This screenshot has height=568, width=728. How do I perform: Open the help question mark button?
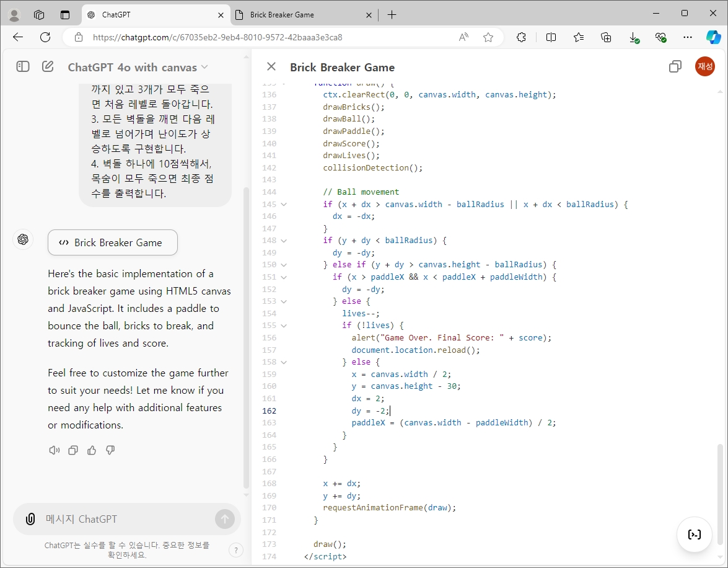pyautogui.click(x=236, y=551)
